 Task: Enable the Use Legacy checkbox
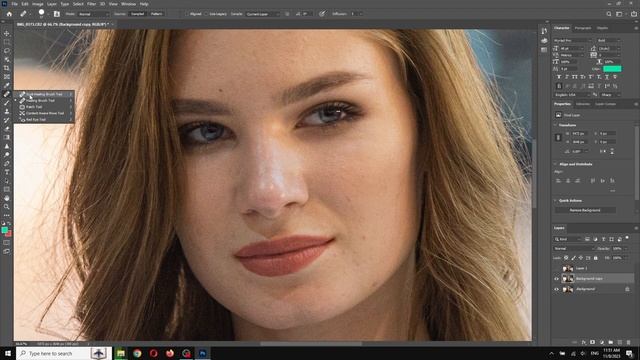pos(207,14)
